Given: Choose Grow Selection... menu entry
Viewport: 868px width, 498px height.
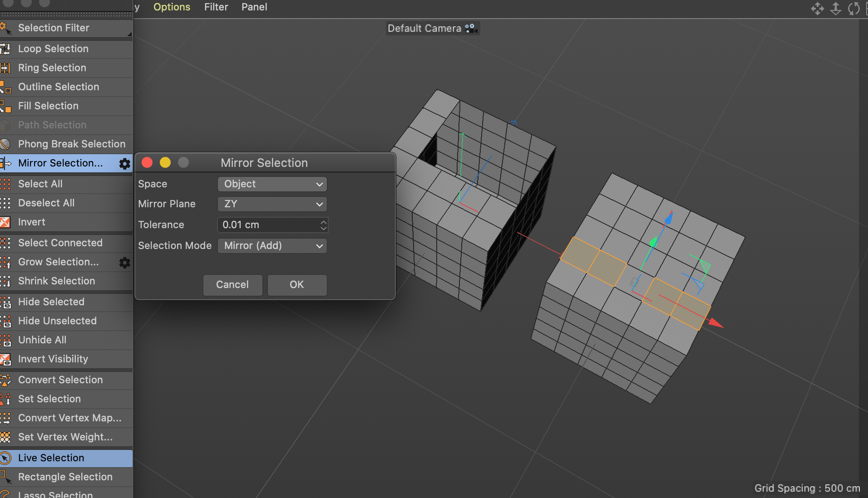Looking at the screenshot, I should click(x=59, y=262).
